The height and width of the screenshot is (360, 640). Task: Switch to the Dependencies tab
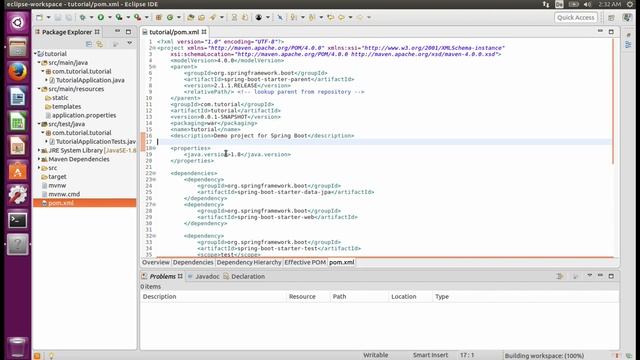tap(193, 262)
